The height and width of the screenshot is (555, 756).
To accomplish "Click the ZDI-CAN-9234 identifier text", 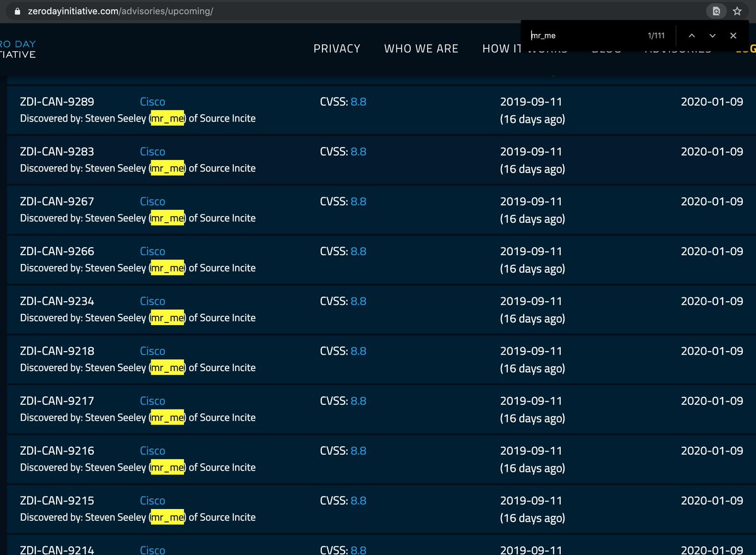I will (x=57, y=301).
